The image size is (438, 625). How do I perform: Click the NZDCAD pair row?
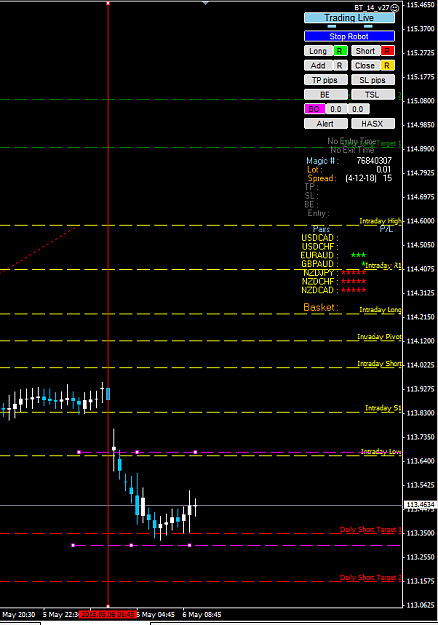click(x=334, y=291)
